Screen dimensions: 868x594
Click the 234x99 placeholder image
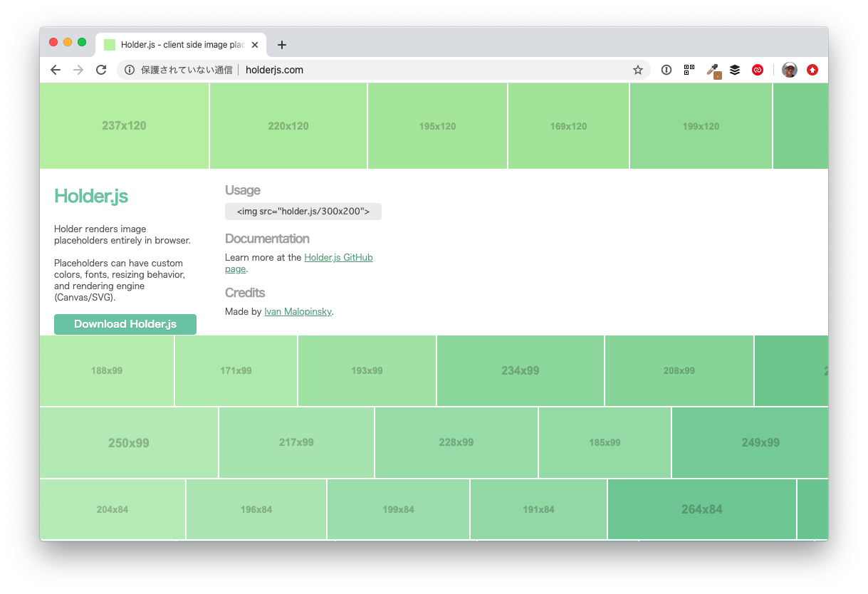click(x=521, y=370)
